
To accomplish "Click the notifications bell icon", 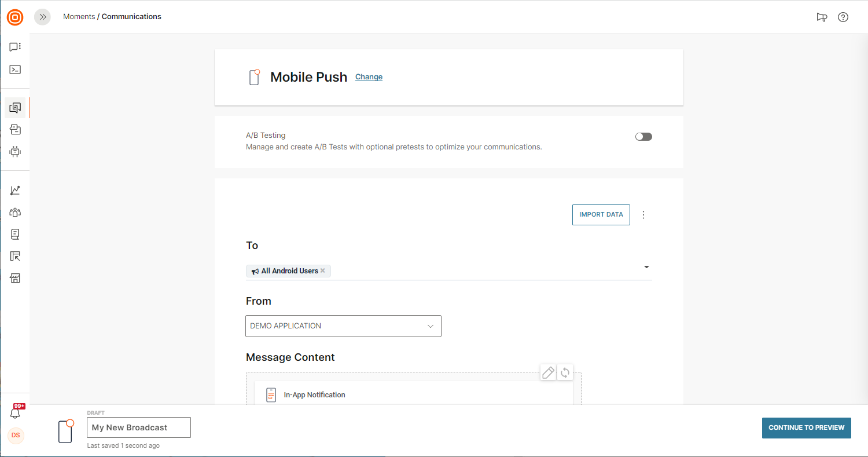I will 15,413.
